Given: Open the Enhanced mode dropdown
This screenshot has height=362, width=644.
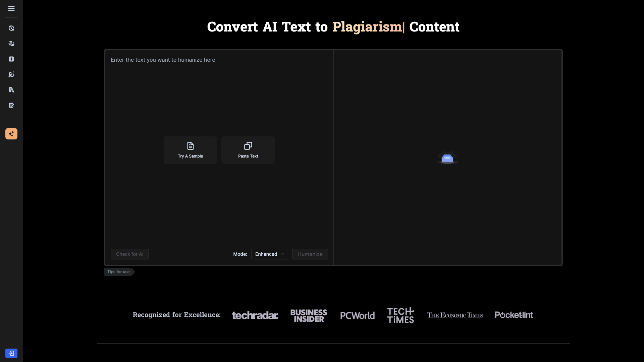Looking at the screenshot, I should point(269,254).
